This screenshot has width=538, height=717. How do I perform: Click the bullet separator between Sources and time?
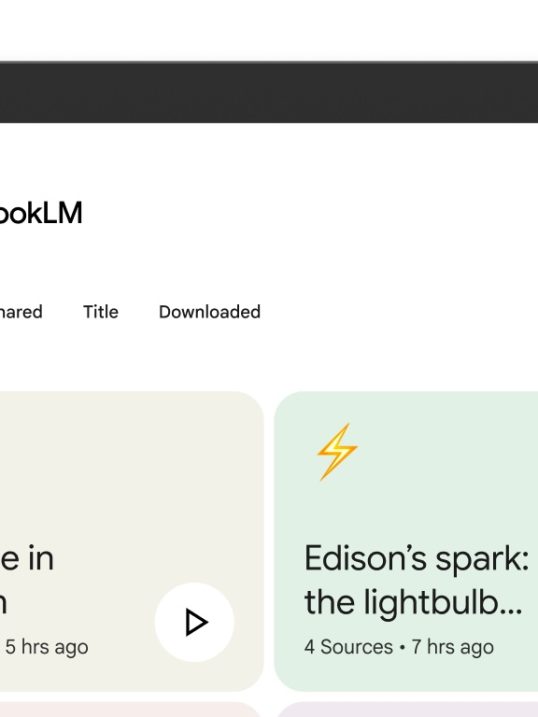402,647
